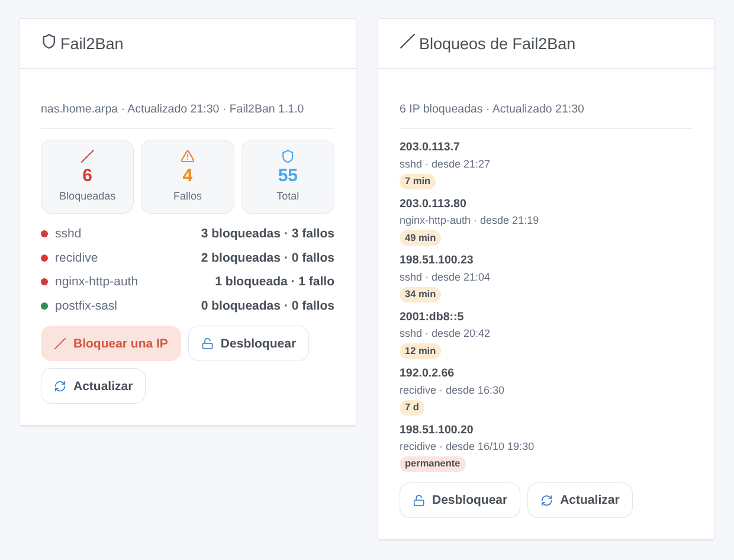Click Actualizar button in the Fail2Ban card
The image size is (734, 560).
pyautogui.click(x=93, y=386)
